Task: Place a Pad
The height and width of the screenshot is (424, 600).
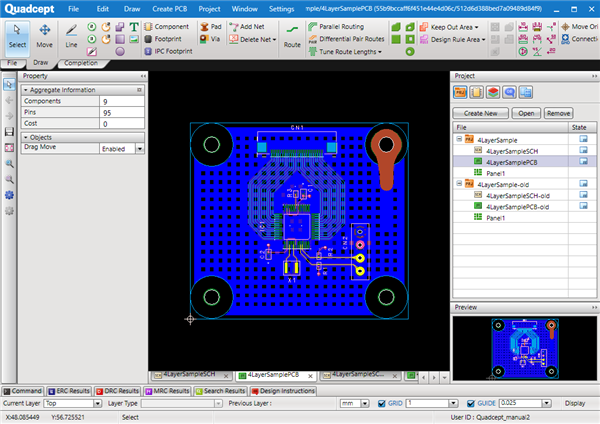Action: 211,27
